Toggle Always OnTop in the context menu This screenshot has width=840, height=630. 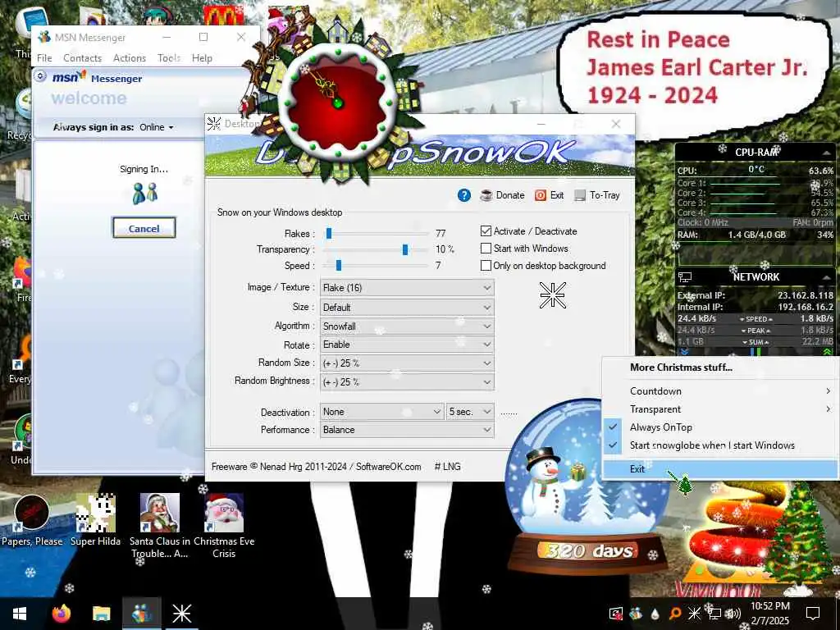click(720, 427)
